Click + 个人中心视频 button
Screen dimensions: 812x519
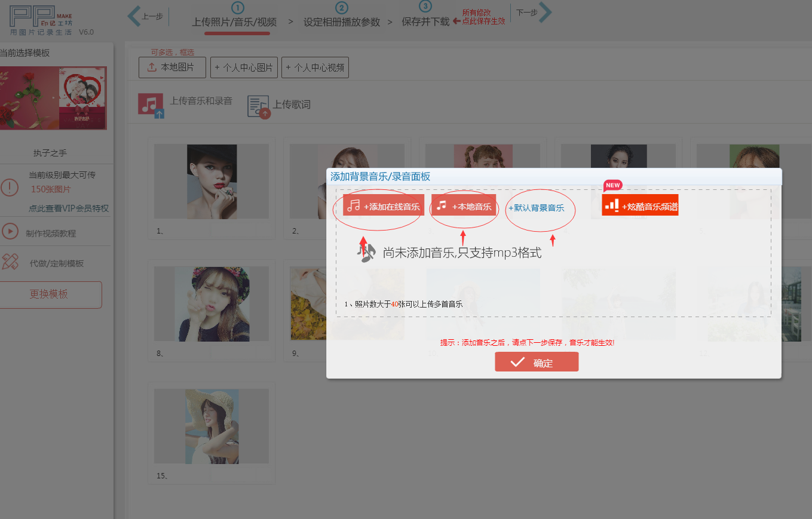[315, 67]
